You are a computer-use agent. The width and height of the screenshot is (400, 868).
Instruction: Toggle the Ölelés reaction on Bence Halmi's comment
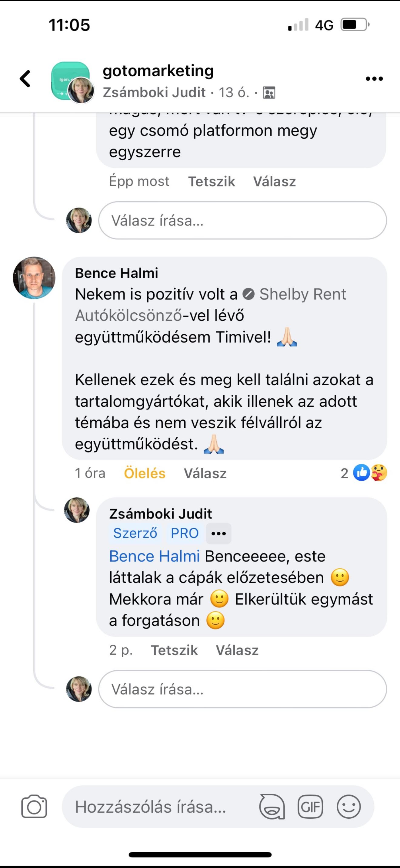[145, 473]
